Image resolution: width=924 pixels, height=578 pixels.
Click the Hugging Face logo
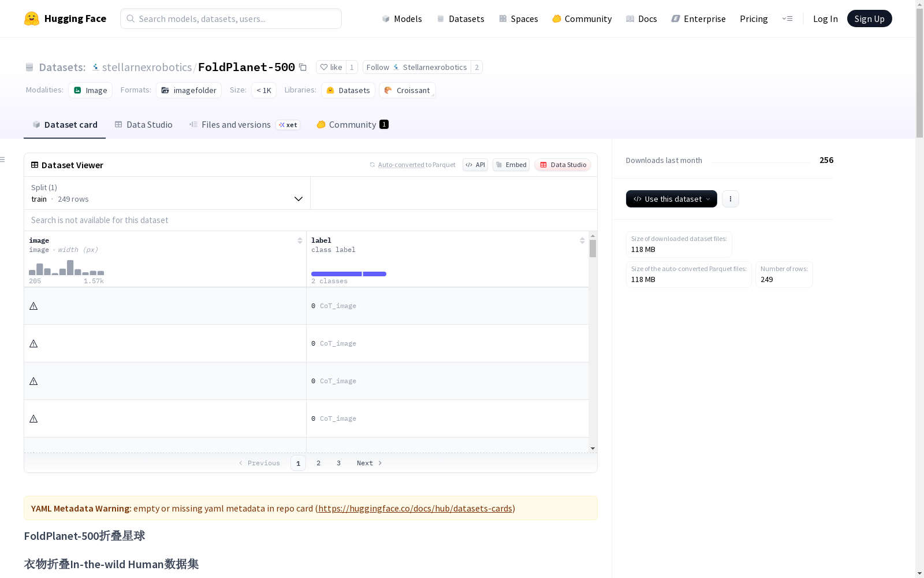tap(65, 18)
